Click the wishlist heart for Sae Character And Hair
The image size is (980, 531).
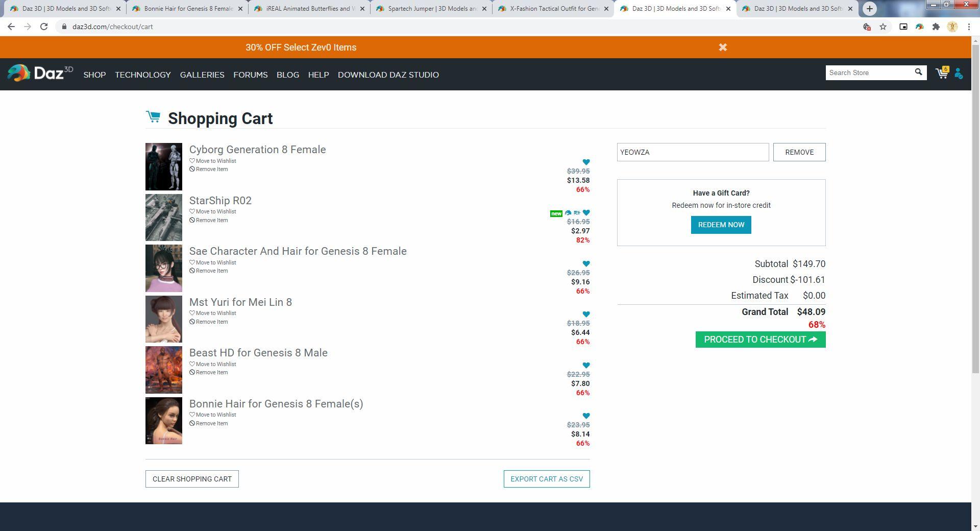tap(586, 263)
